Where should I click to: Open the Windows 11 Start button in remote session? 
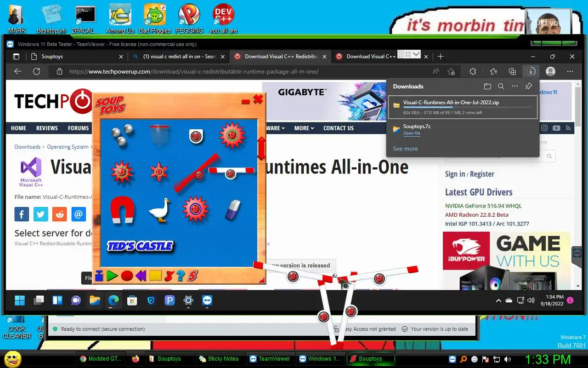(x=20, y=301)
